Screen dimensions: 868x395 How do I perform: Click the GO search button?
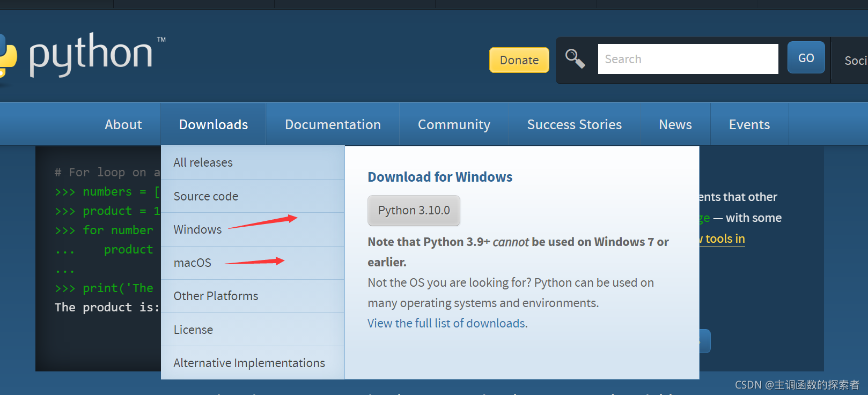806,58
